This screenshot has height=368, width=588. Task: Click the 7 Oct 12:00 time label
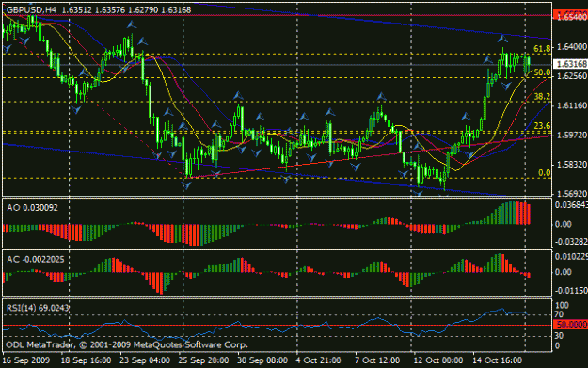point(377,360)
